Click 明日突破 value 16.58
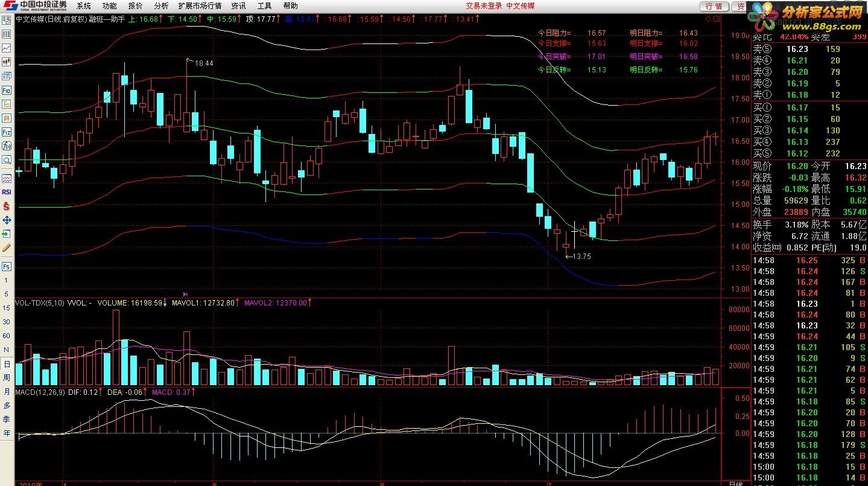 coord(688,56)
